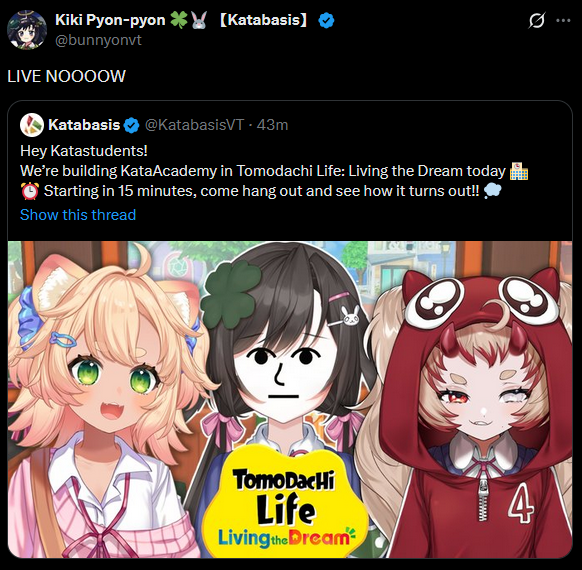Click Show this thread link
Viewport: 582px width, 570px height.
pyautogui.click(x=78, y=215)
